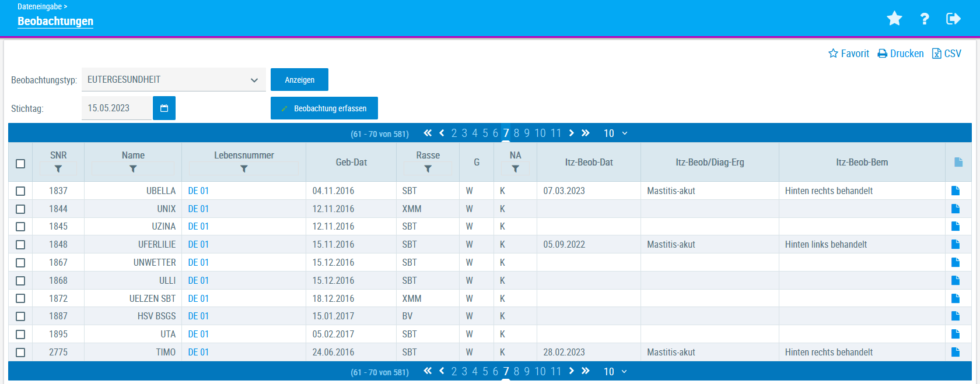Viewport: 980px width, 384px height.
Task: Select the row checkbox for UFERLILIE
Action: (20, 245)
